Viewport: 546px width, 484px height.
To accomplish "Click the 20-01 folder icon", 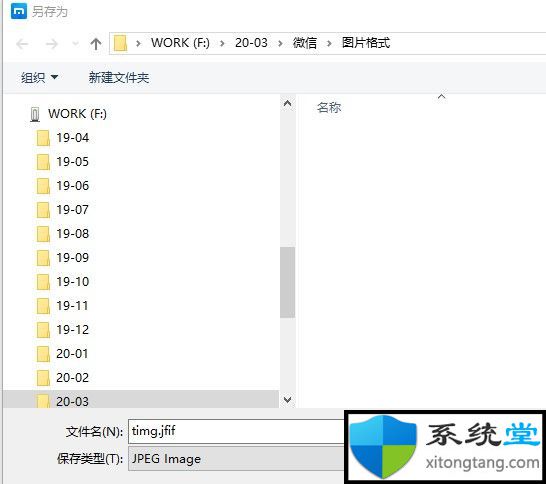I will 43,354.
